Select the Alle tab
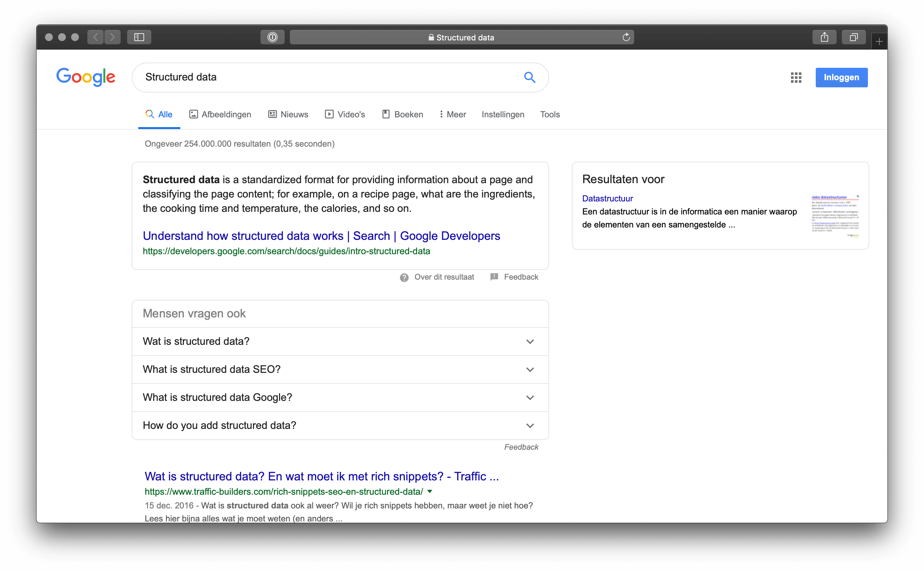 click(x=159, y=114)
